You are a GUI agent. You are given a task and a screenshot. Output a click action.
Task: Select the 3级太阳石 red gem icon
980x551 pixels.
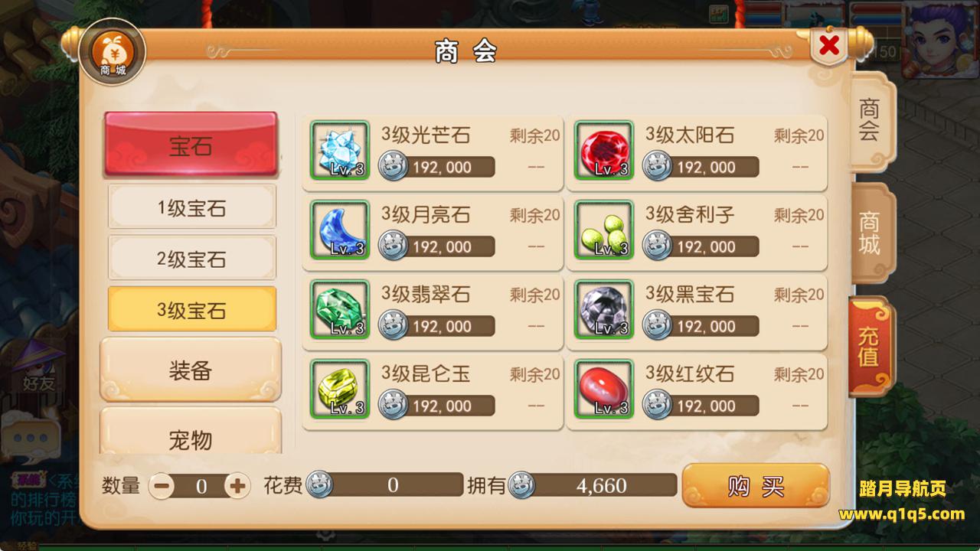click(x=604, y=150)
